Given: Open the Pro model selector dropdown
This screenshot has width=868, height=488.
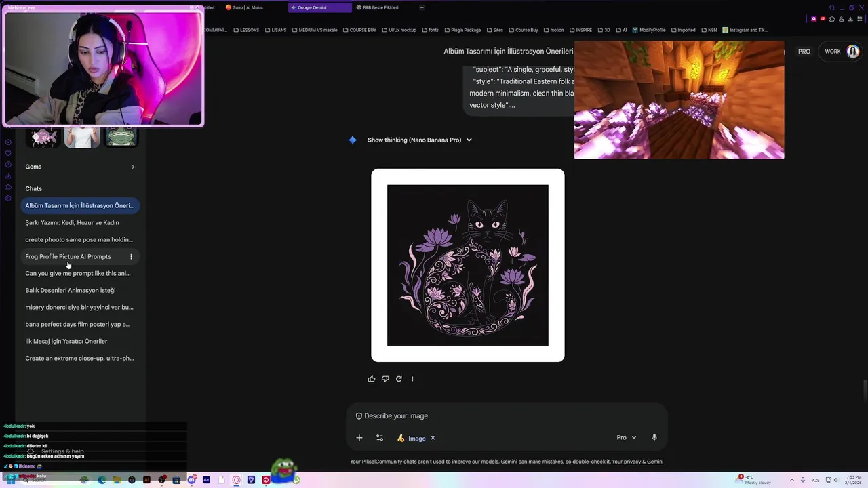Looking at the screenshot, I should 627,438.
